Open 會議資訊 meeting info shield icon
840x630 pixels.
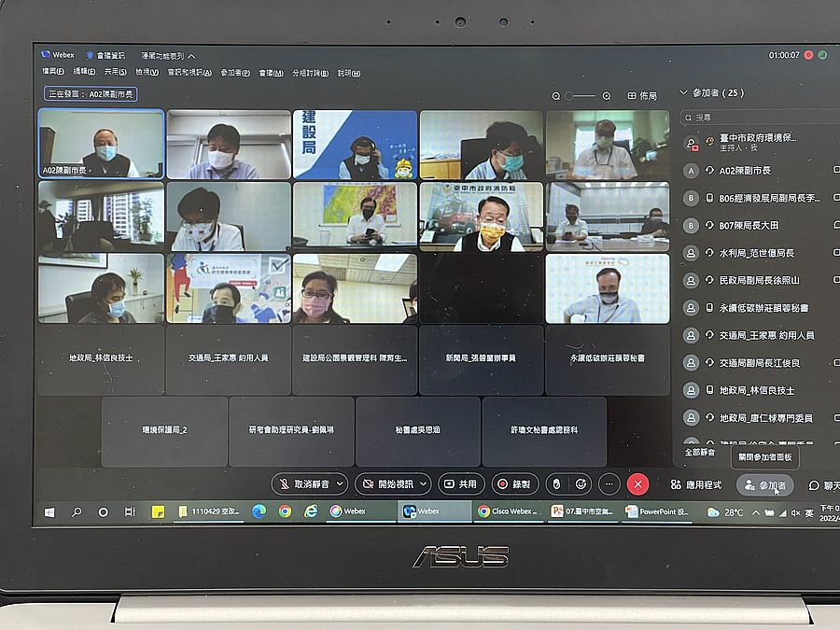click(90, 55)
